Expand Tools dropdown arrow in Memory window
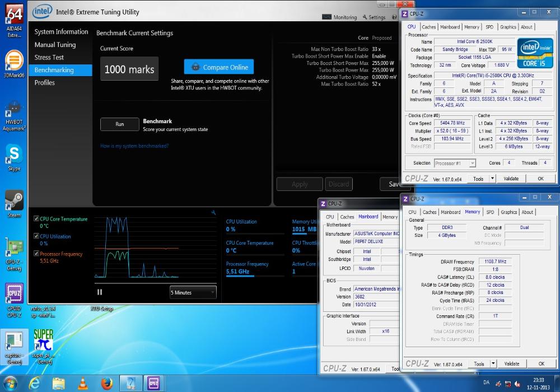The width and height of the screenshot is (560, 392). 493,363
